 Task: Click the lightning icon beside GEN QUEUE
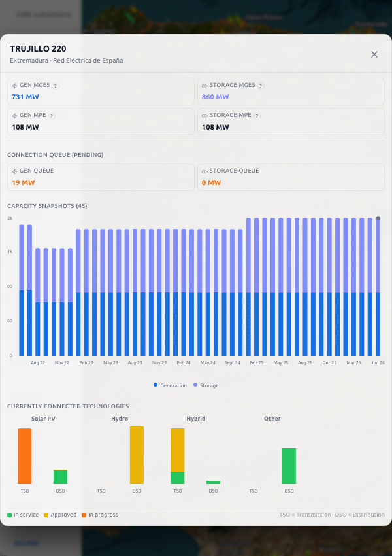click(x=15, y=171)
